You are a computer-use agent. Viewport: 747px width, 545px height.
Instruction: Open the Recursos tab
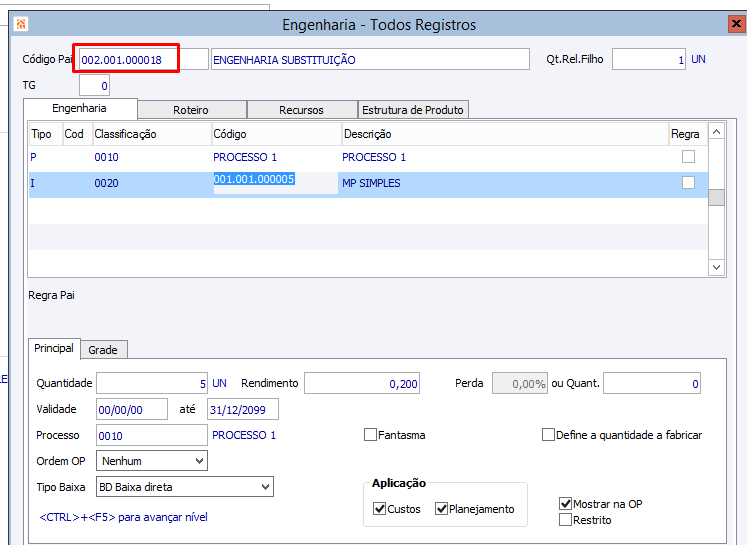[301, 110]
